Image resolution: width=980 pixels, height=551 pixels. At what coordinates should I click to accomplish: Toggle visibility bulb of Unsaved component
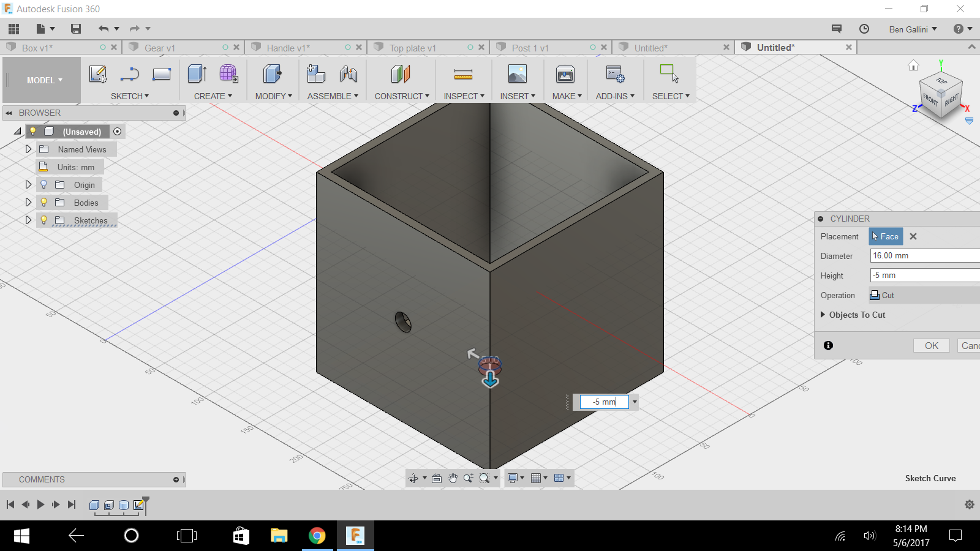[33, 131]
